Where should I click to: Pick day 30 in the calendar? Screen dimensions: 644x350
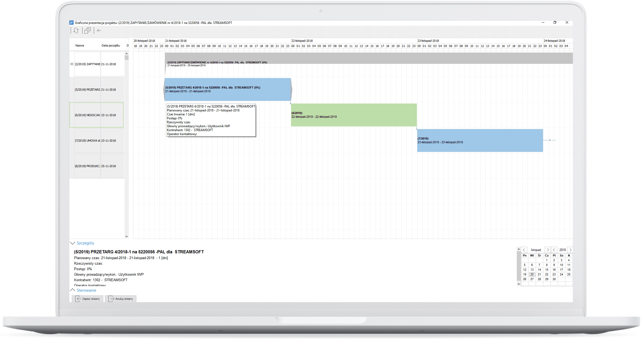point(554,279)
